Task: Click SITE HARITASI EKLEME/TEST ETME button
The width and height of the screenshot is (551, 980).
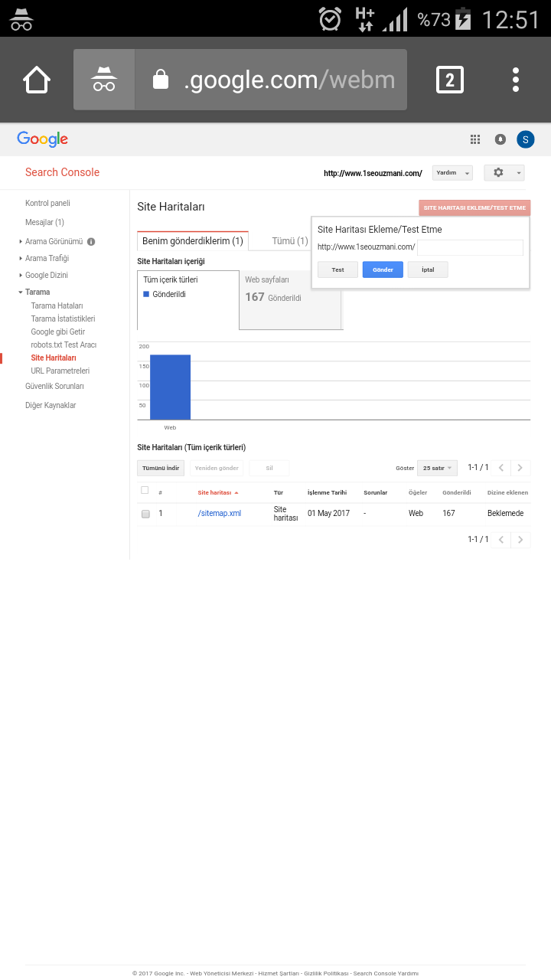Action: click(474, 207)
